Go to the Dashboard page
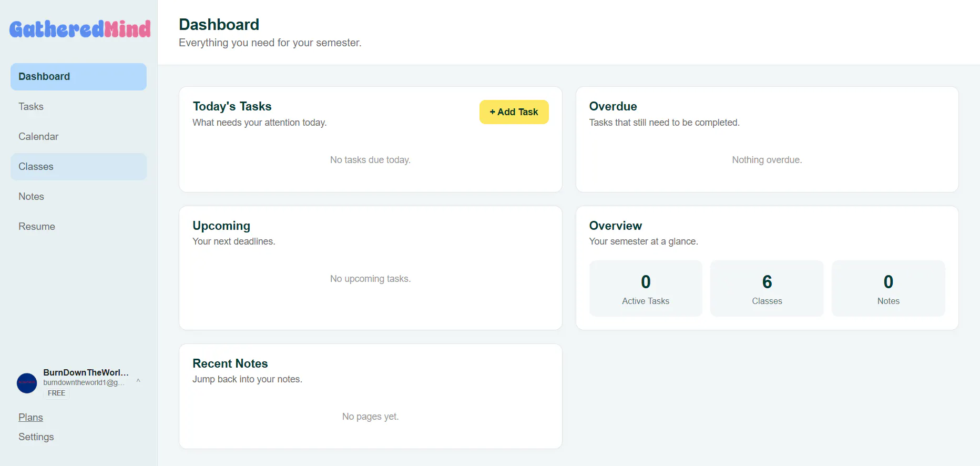The width and height of the screenshot is (980, 466). 78,77
